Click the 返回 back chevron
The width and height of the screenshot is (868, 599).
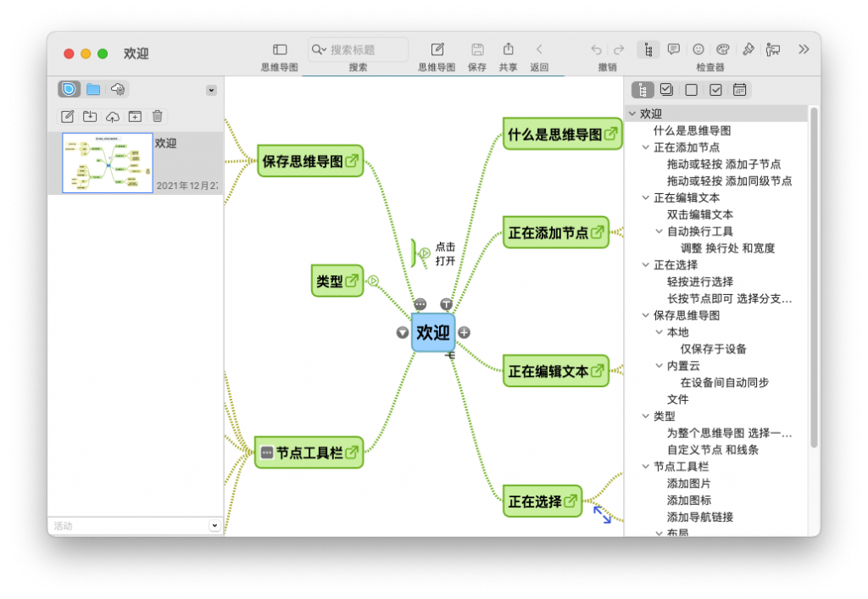point(539,49)
